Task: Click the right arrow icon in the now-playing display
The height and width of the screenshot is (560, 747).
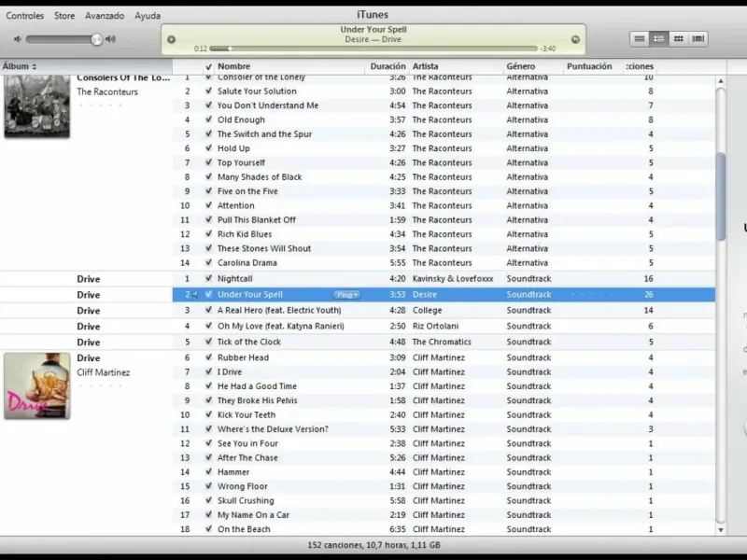Action: pyautogui.click(x=575, y=39)
